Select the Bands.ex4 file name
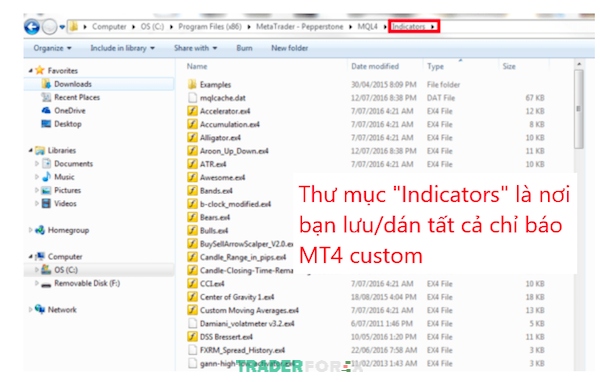Viewport: 600px width, 382px height. (x=216, y=191)
